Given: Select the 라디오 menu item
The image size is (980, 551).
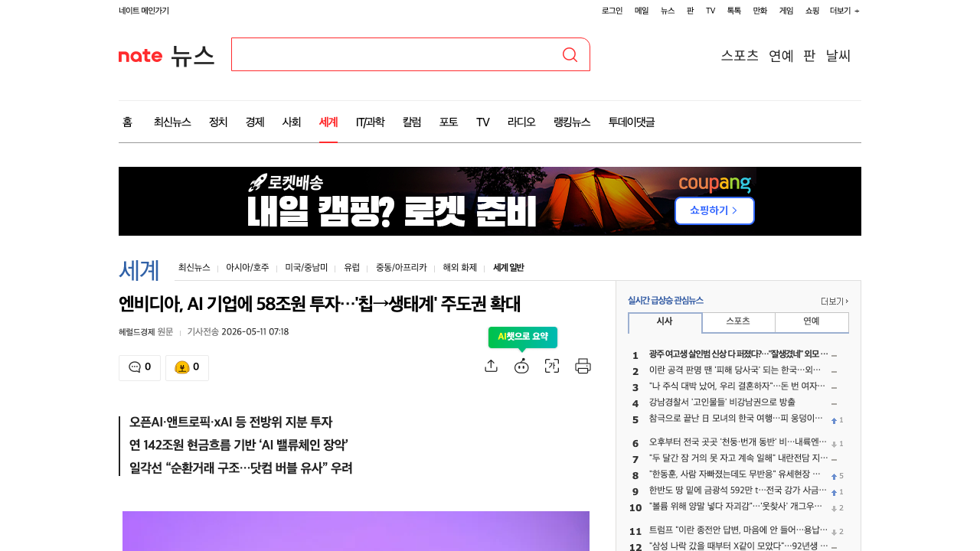Looking at the screenshot, I should coord(521,122).
